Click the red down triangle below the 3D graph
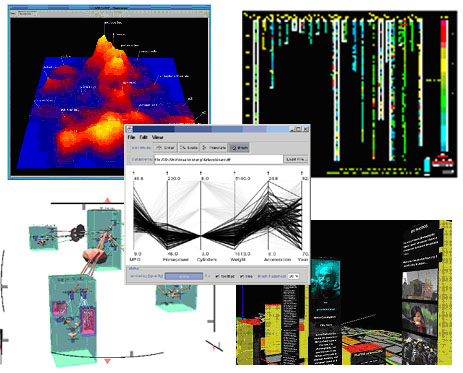Image resolution: width=463 pixels, height=373 pixels. click(107, 361)
